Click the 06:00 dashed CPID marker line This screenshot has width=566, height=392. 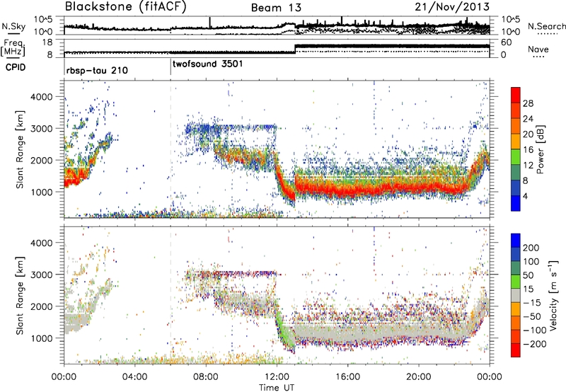coord(171,149)
